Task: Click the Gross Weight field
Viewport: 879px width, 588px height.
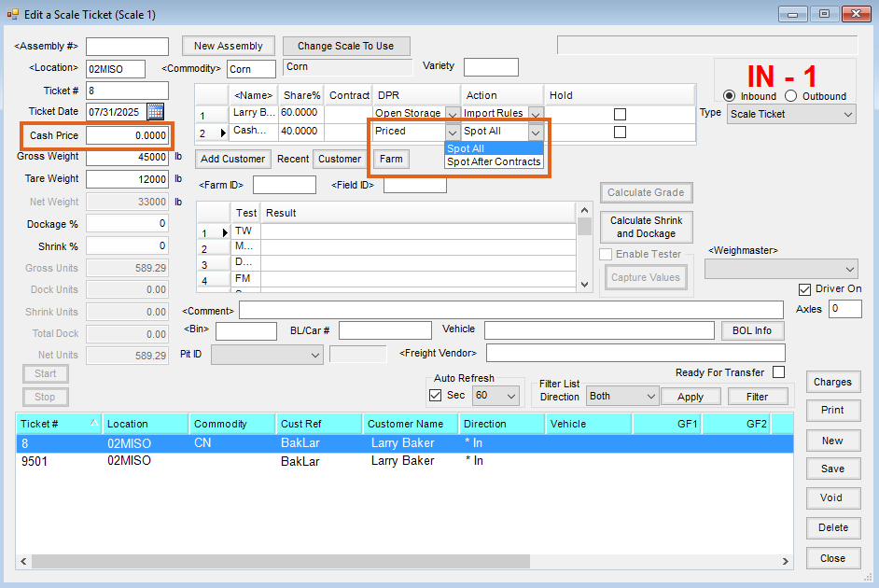Action: pyautogui.click(x=127, y=158)
